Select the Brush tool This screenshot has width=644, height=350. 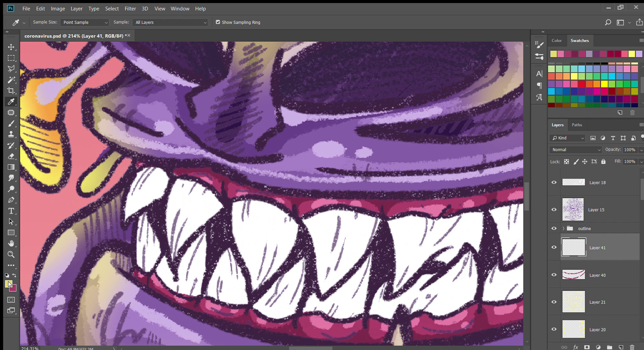tap(11, 123)
